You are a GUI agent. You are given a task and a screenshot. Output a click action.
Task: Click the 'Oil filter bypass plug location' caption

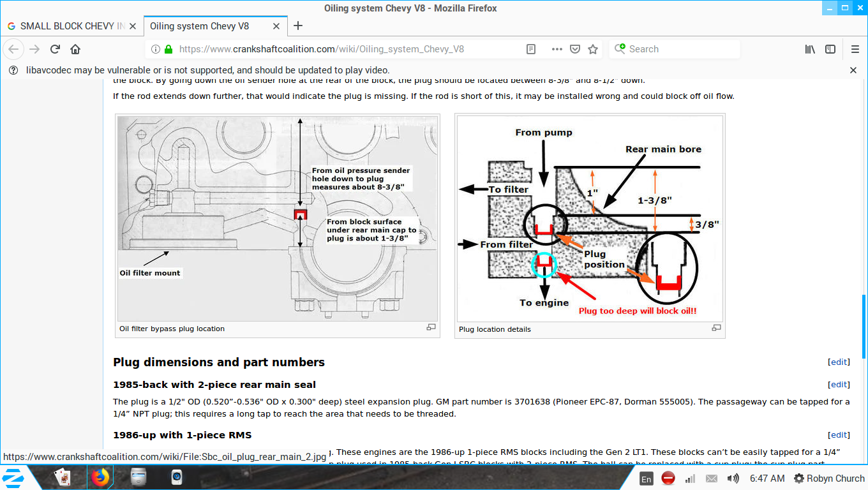(172, 329)
